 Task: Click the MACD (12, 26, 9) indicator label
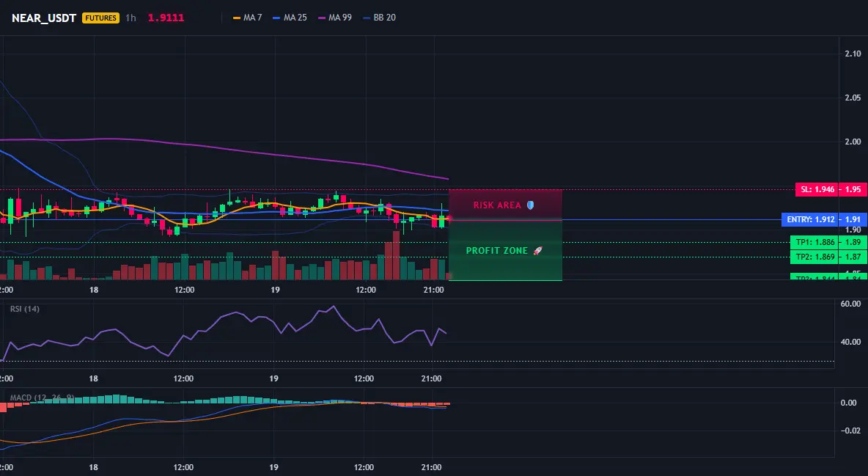[x=42, y=398]
